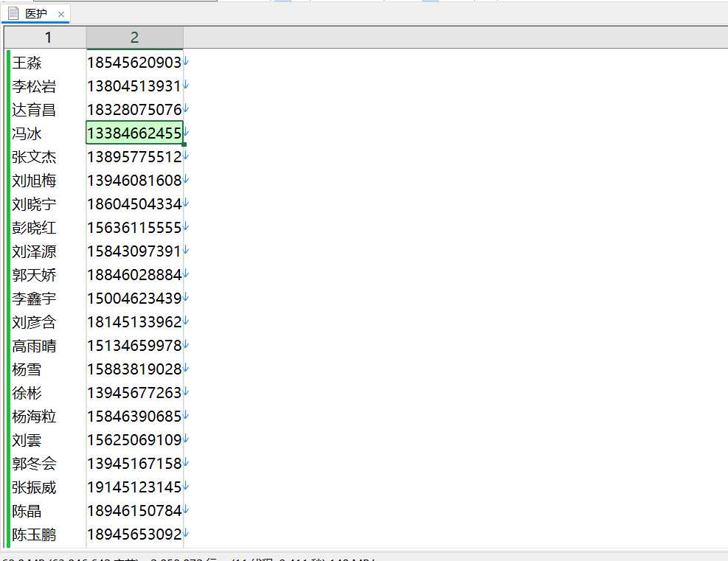Click phone number 13804513931
728x561 pixels.
tap(134, 86)
